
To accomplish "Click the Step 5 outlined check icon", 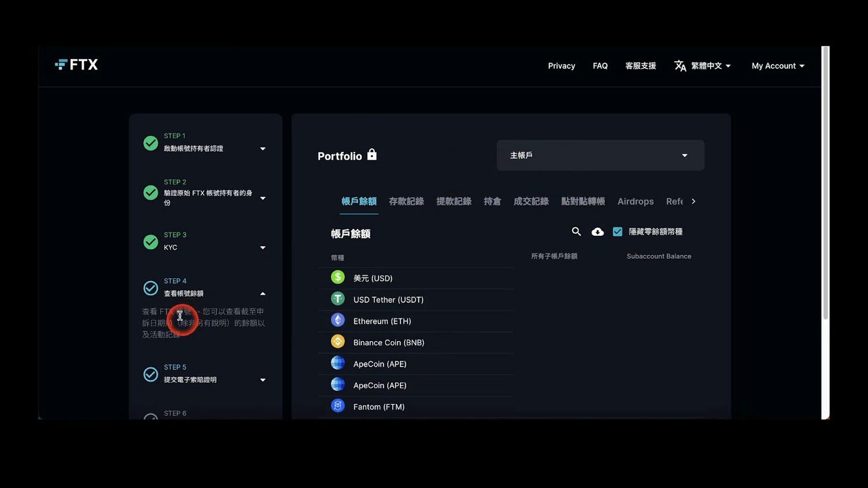I will coord(150,374).
